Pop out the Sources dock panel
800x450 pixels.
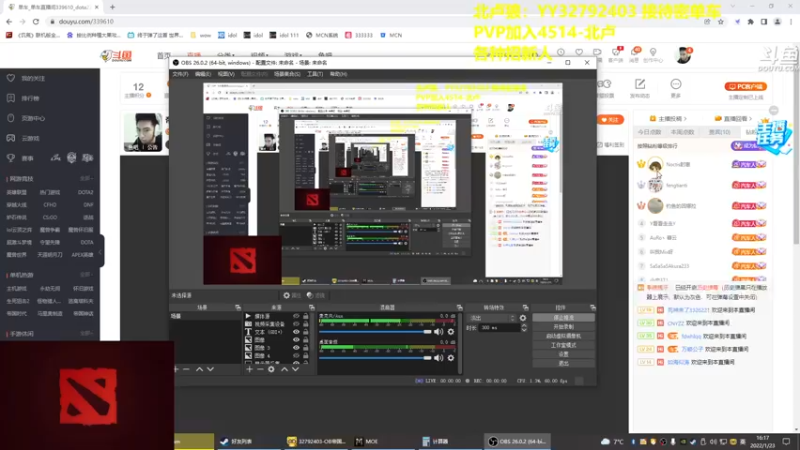pyautogui.click(x=312, y=308)
